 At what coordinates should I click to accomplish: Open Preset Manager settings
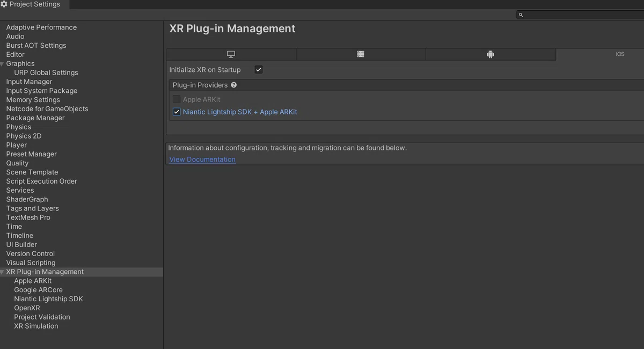[x=31, y=155]
